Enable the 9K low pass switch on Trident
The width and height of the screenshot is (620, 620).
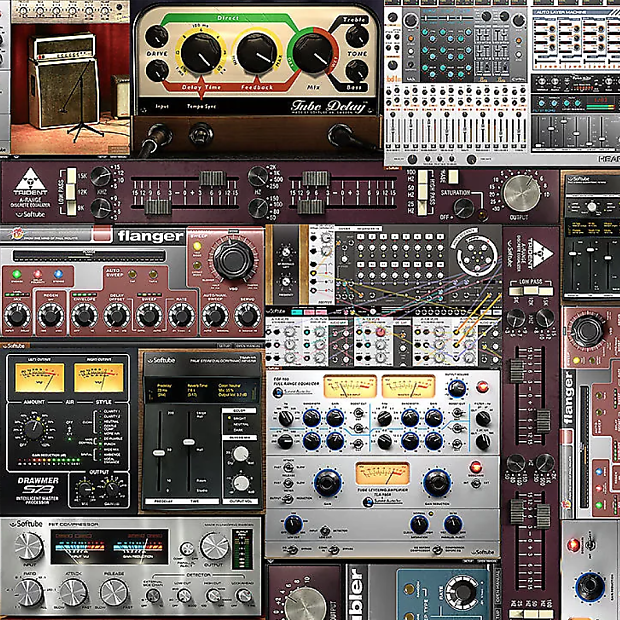pos(71,208)
